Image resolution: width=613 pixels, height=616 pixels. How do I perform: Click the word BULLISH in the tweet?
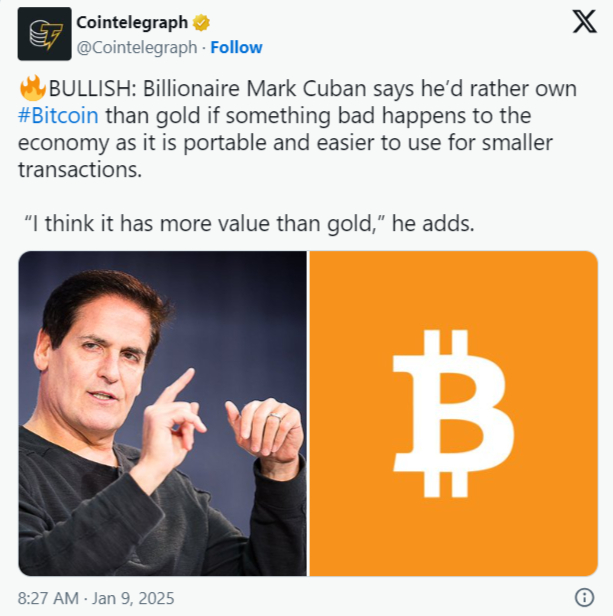pos(92,89)
